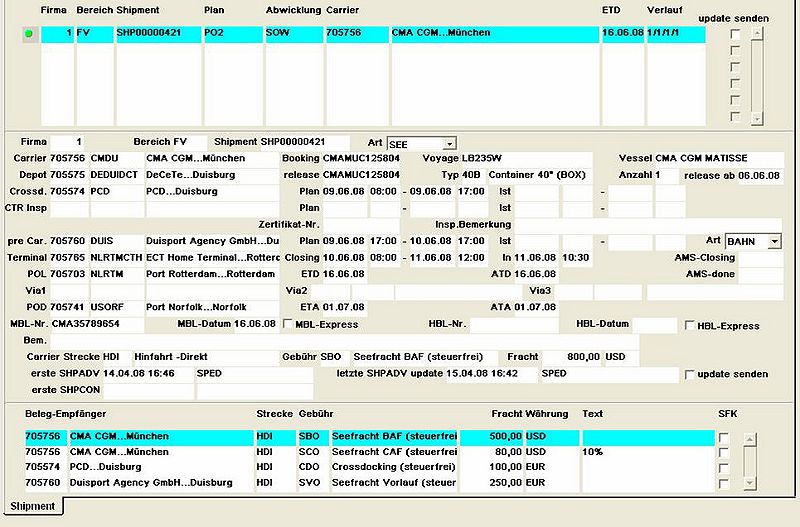
Task: Click the Terminal Closing start date 10.06.08
Action: 344,258
